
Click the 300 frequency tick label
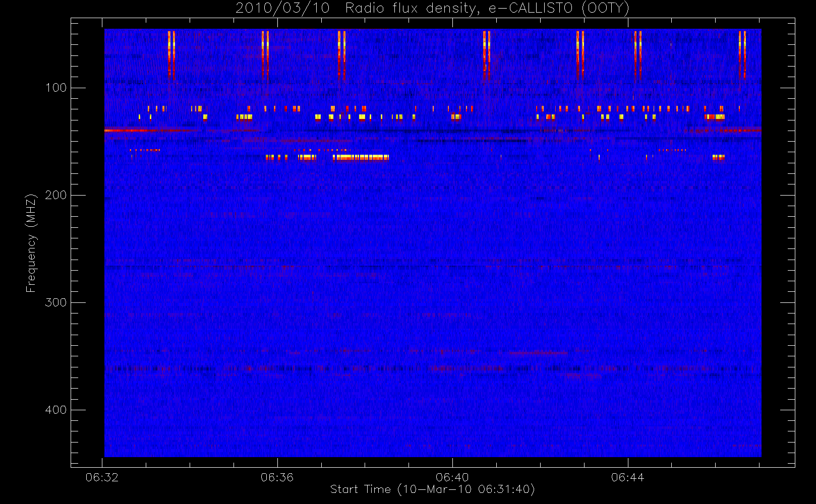pos(56,302)
